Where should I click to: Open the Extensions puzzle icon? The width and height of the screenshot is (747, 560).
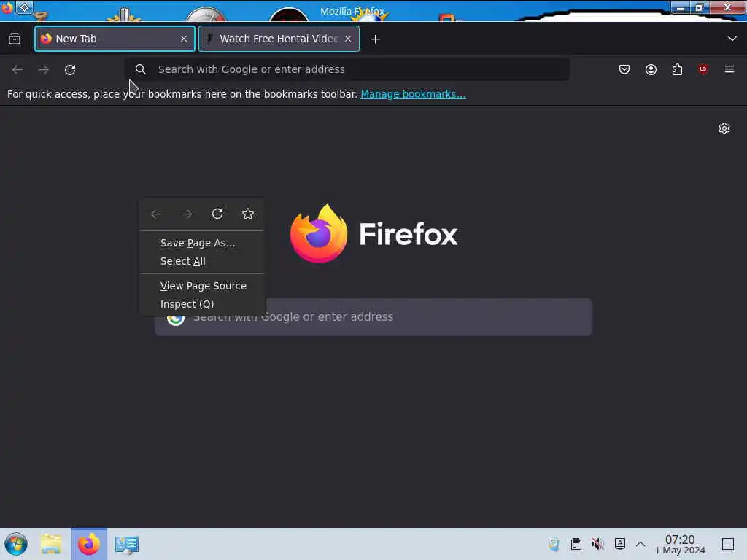pyautogui.click(x=677, y=69)
